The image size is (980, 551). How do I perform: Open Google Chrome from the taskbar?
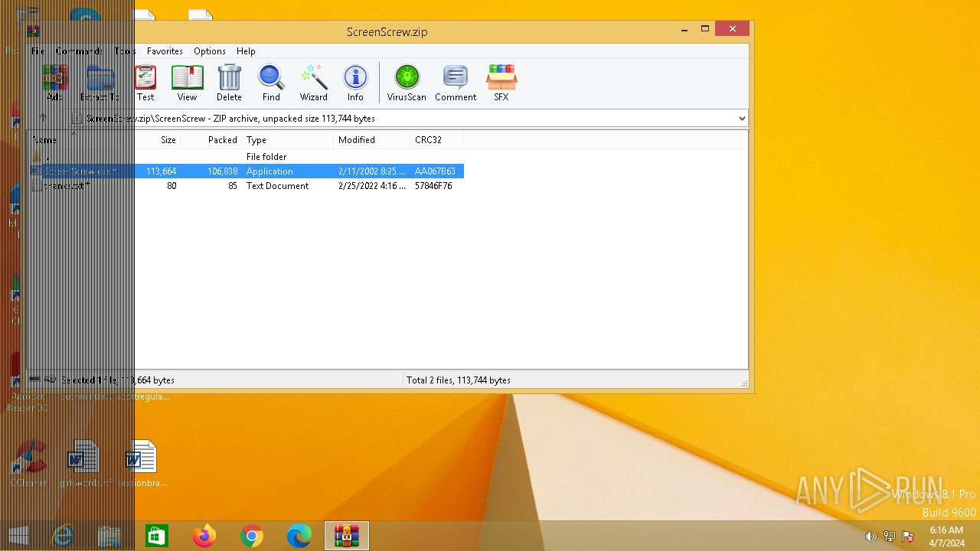click(x=252, y=536)
